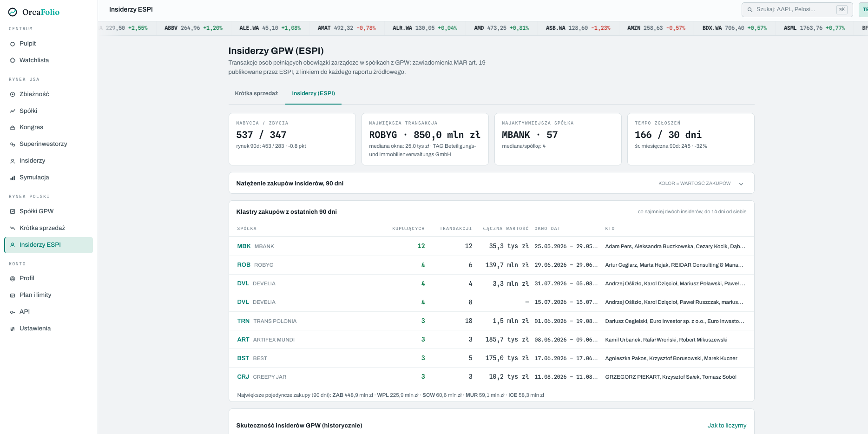Click the Tempo zgłoszeń card

(691, 139)
